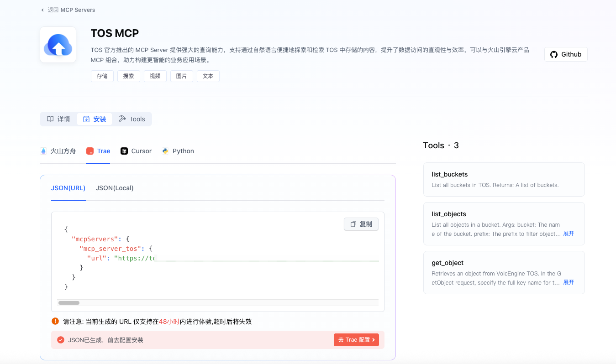Click the back chevron icon
Viewport: 616px width, 364px height.
42,10
